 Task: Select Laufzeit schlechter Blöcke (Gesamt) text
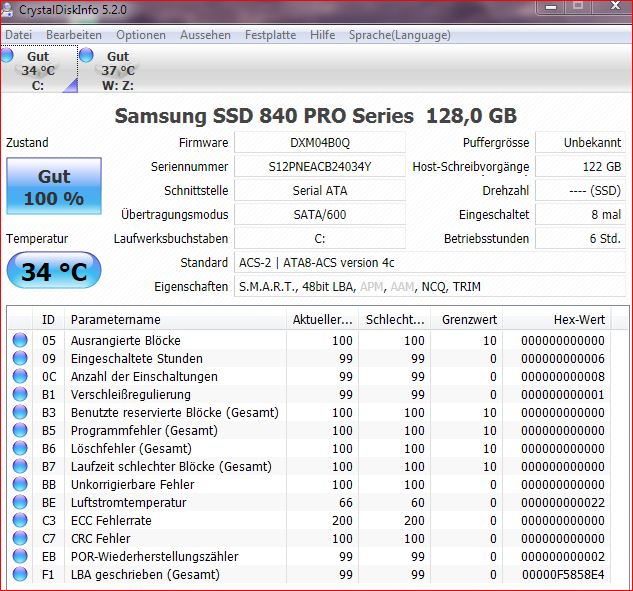(171, 467)
